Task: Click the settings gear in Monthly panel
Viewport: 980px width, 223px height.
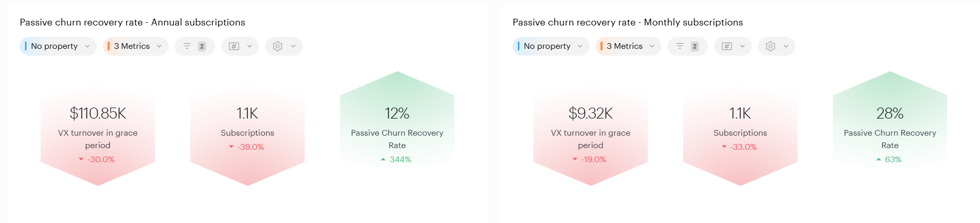Action: (x=770, y=46)
